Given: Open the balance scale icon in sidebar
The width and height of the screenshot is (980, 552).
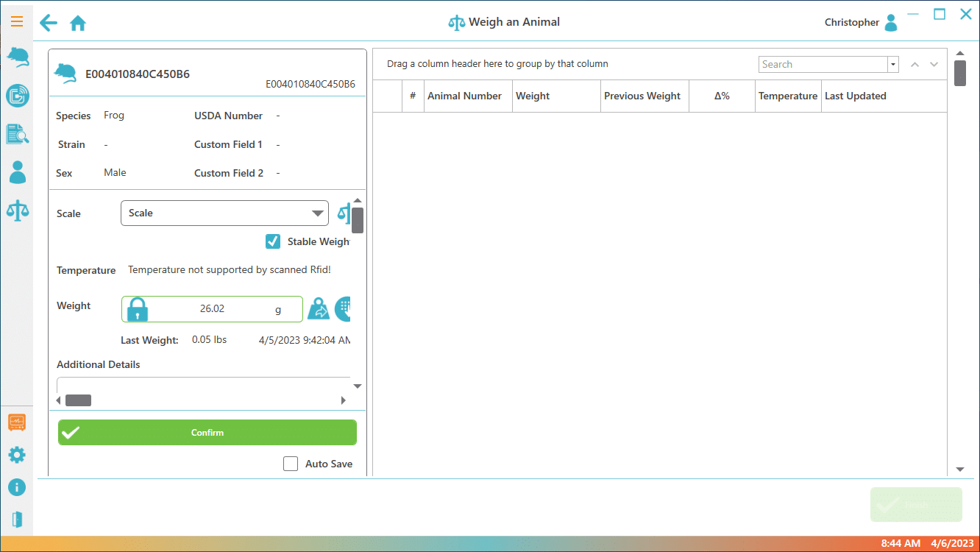Looking at the screenshot, I should point(18,210).
